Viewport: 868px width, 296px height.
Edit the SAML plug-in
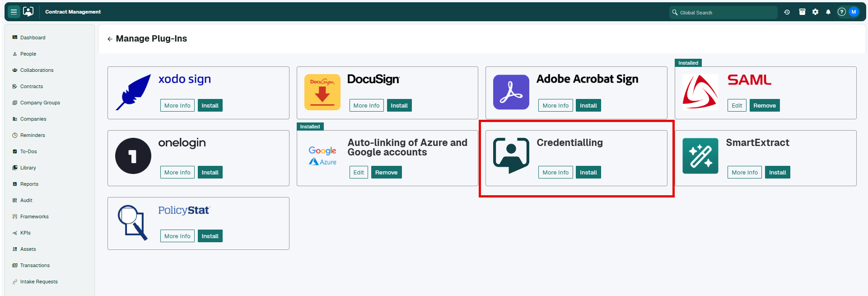pos(737,105)
